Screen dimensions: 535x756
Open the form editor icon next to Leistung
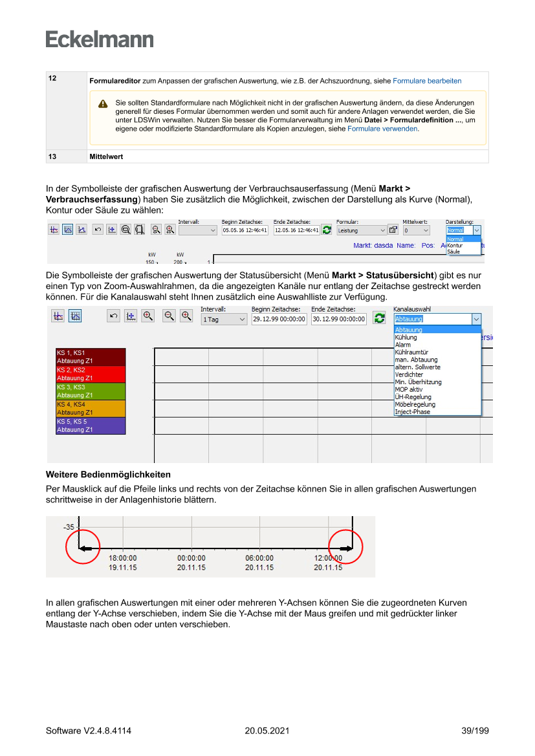pos(393,230)
